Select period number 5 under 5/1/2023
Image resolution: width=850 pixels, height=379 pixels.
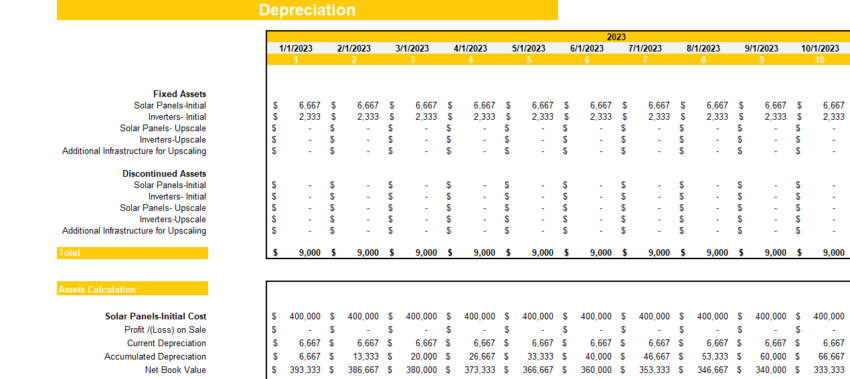(x=529, y=60)
